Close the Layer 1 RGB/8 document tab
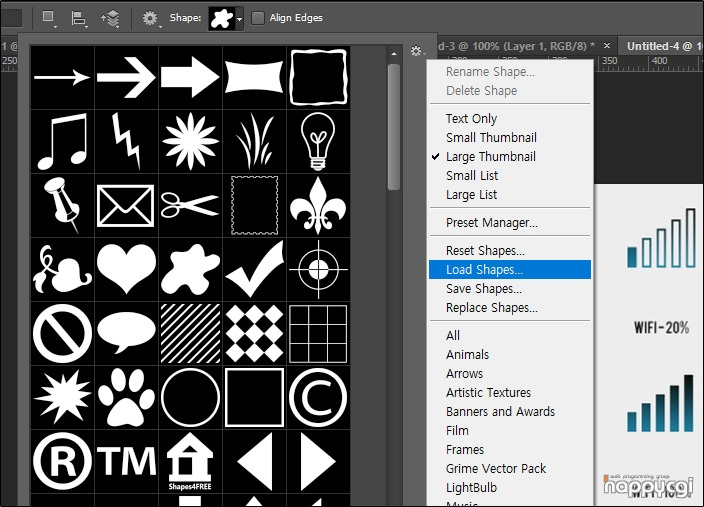The height and width of the screenshot is (507, 704). pyautogui.click(x=607, y=46)
